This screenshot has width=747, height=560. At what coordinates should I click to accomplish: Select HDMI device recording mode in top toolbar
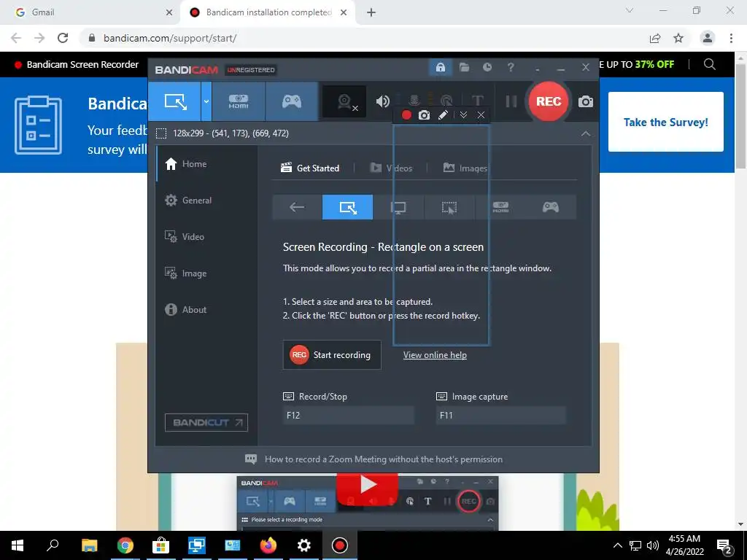[x=239, y=101]
